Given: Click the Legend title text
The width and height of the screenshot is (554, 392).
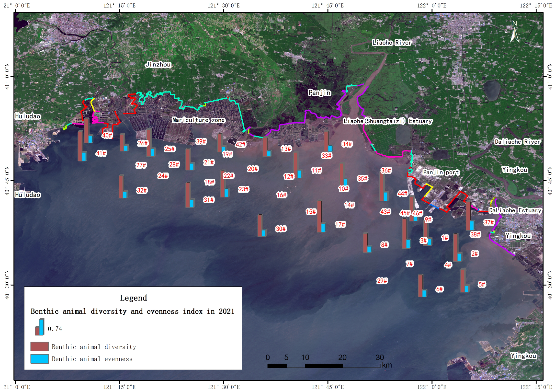Looking at the screenshot, I should [x=133, y=298].
